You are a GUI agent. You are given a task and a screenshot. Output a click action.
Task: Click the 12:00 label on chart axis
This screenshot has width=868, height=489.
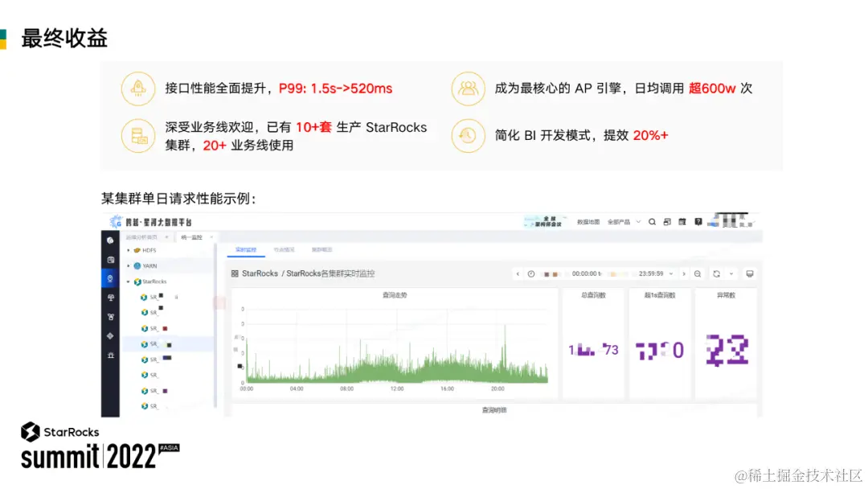(397, 388)
